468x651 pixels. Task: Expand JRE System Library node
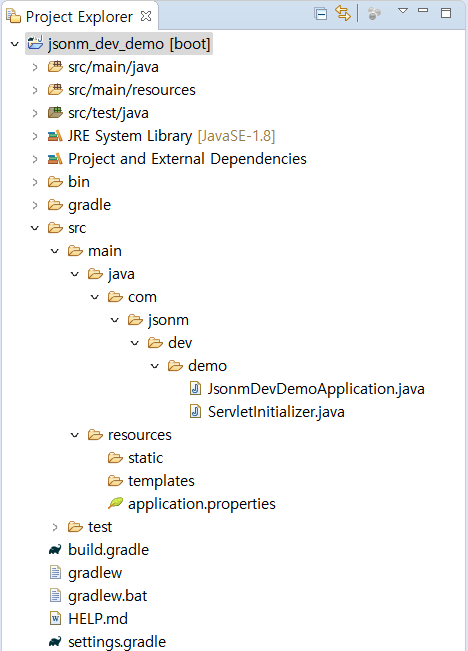(35, 136)
